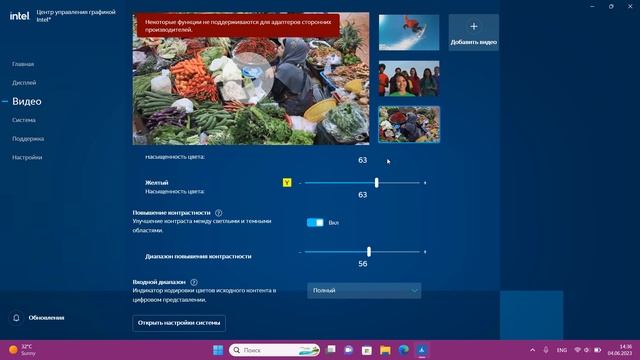Select the Видео section in sidebar
Image resolution: width=640 pixels, height=360 pixels.
click(x=27, y=101)
